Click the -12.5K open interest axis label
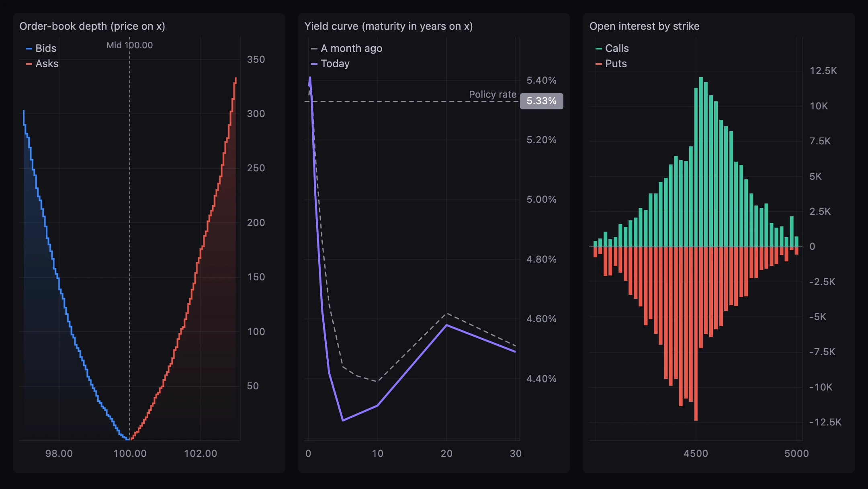868x489 pixels. click(x=825, y=422)
